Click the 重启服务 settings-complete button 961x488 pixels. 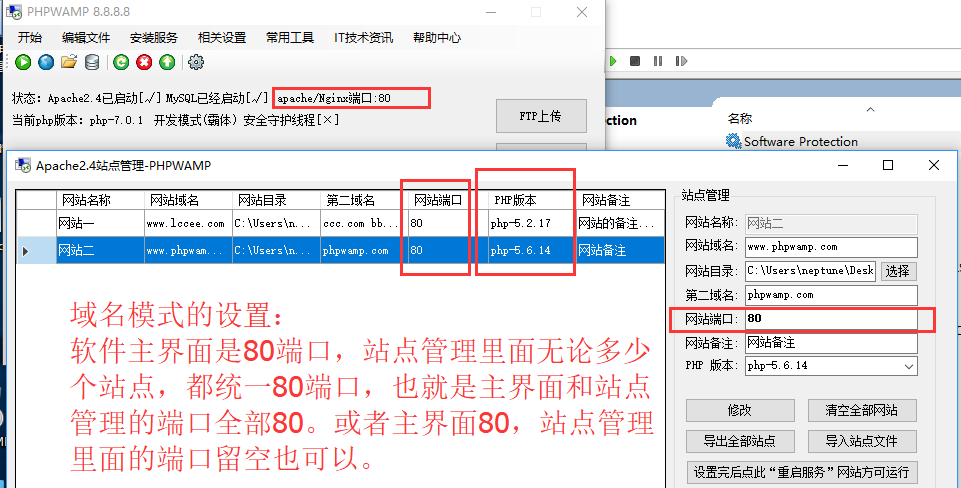point(802,472)
